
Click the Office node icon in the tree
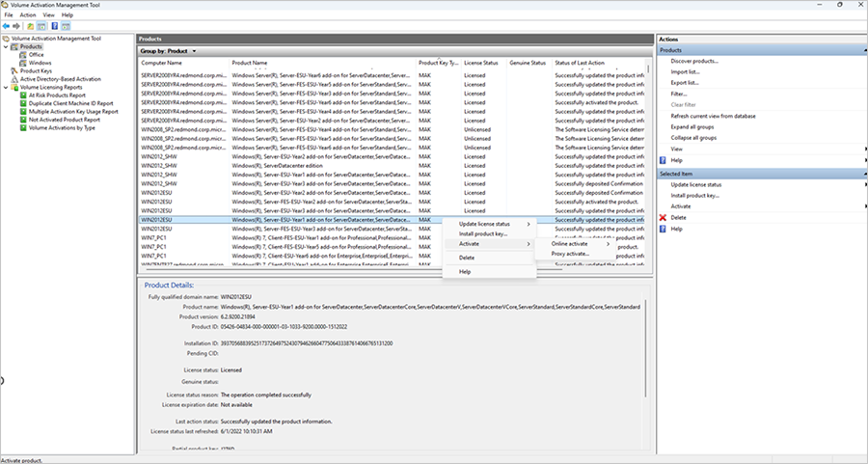point(23,55)
